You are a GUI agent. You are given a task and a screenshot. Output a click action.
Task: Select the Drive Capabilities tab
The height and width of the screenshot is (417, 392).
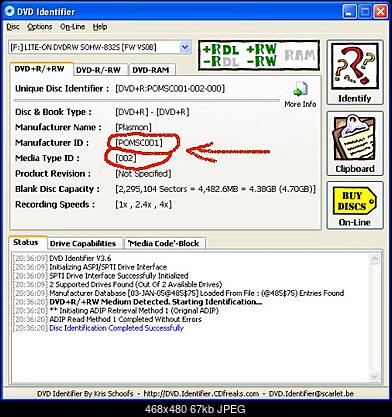83,244
